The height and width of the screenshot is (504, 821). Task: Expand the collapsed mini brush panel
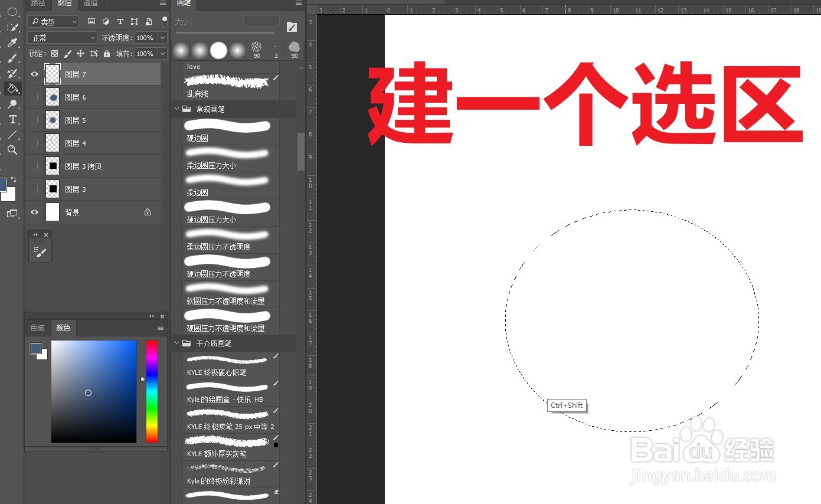(x=35, y=235)
